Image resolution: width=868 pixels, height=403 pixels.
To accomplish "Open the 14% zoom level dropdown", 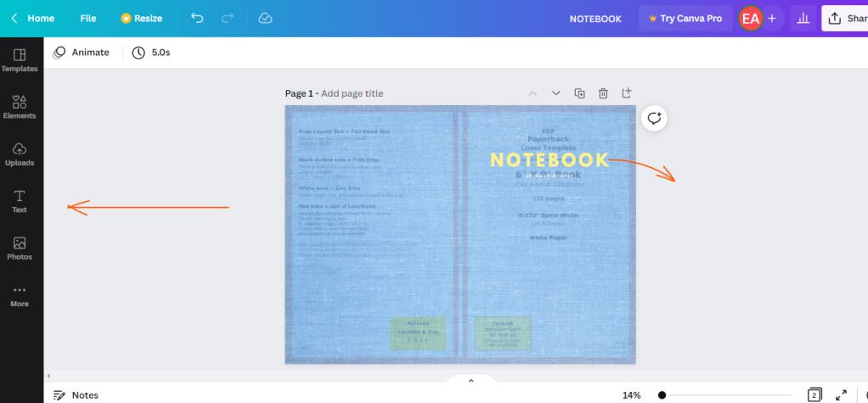I will tap(631, 395).
